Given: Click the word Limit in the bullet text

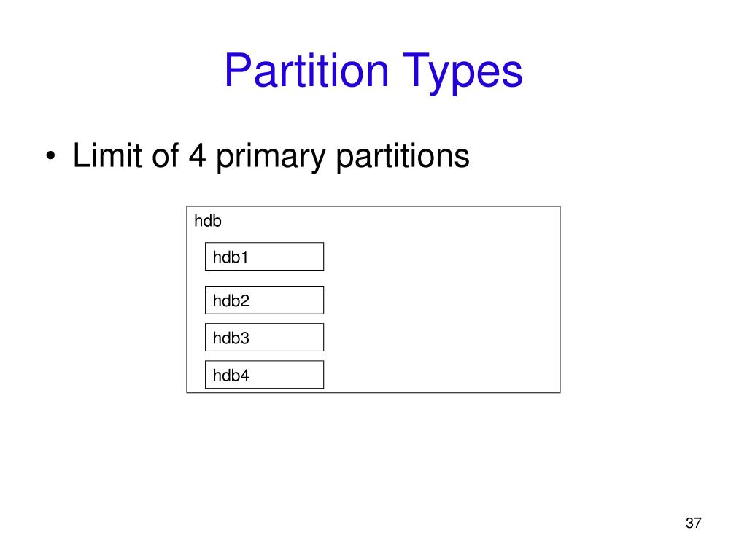Looking at the screenshot, I should click(x=107, y=155).
